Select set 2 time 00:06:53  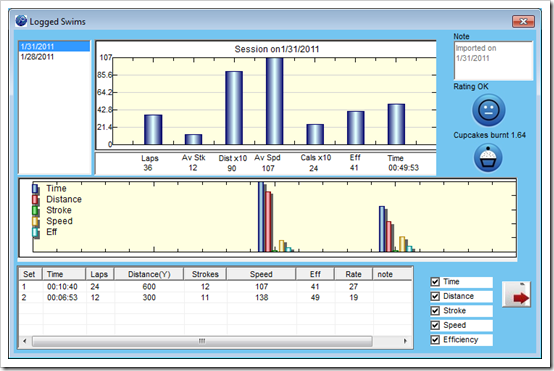click(62, 298)
